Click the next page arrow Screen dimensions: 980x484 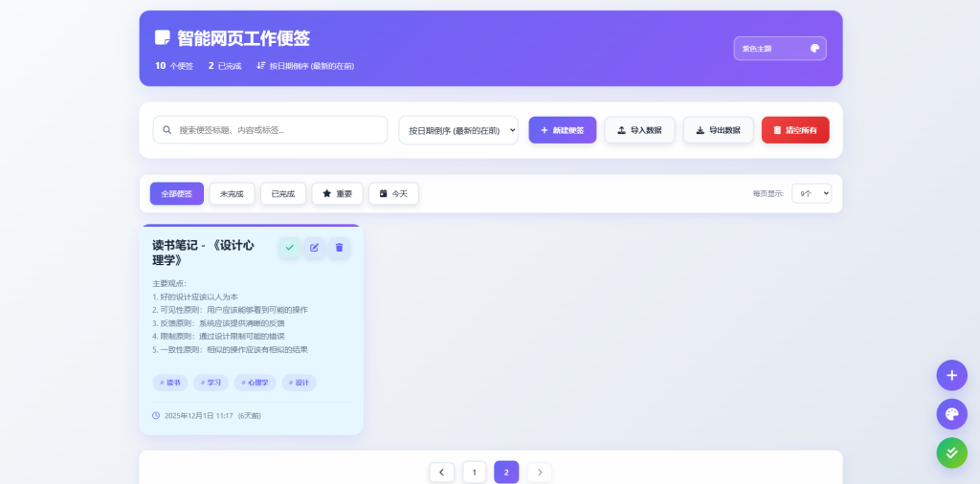coord(540,473)
